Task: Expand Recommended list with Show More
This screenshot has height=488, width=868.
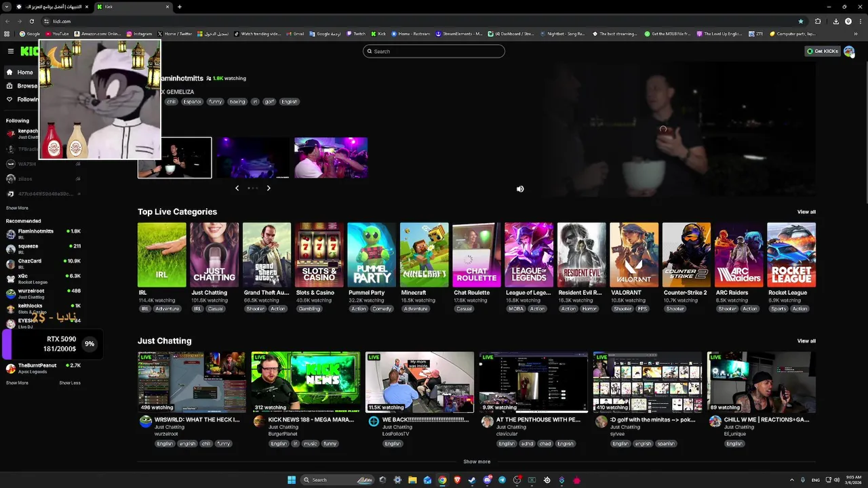Action: (x=17, y=383)
